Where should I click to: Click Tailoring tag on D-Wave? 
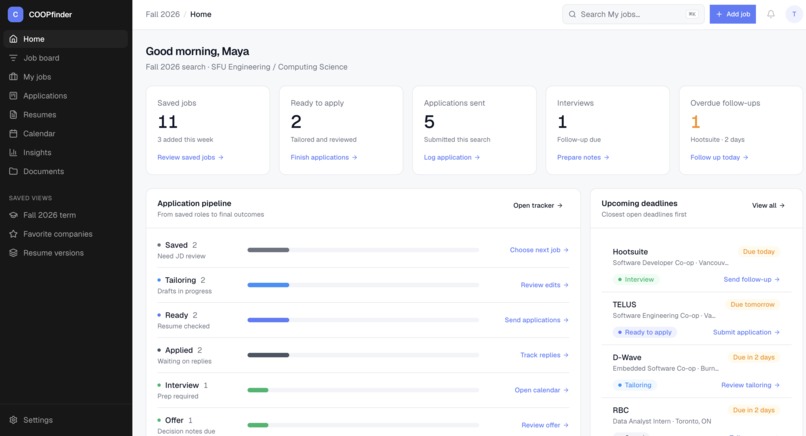[x=634, y=385]
